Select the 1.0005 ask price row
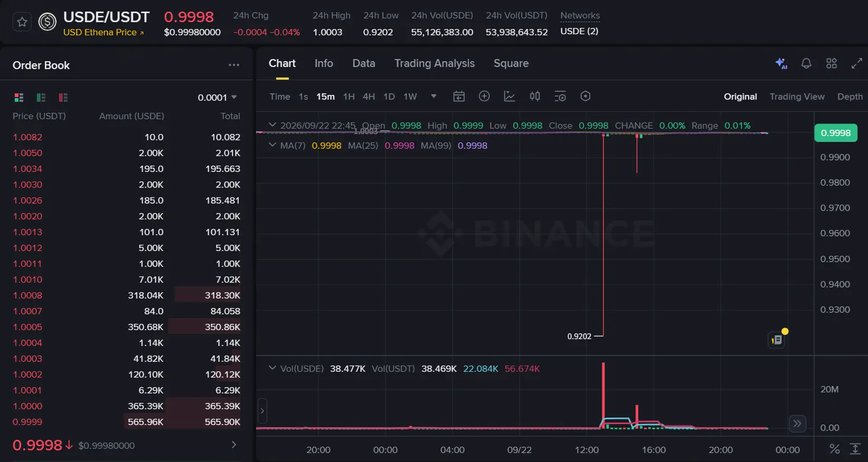Image resolution: width=868 pixels, height=462 pixels. (126, 327)
